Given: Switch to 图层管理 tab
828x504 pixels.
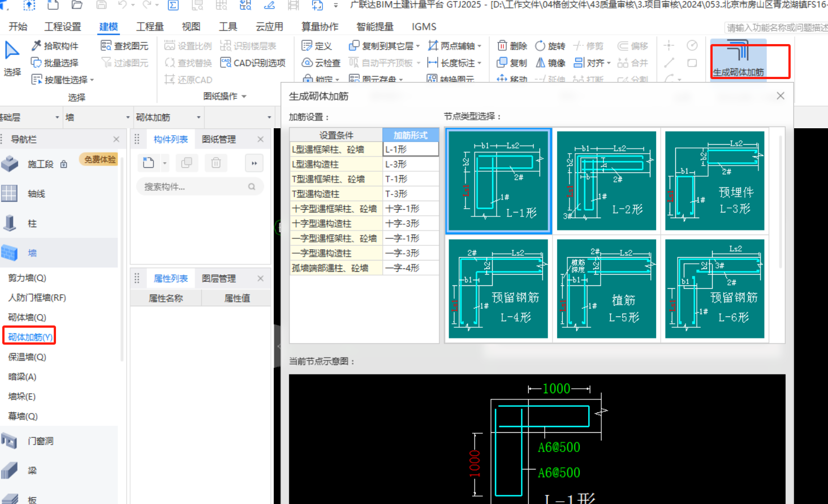Looking at the screenshot, I should tap(219, 279).
